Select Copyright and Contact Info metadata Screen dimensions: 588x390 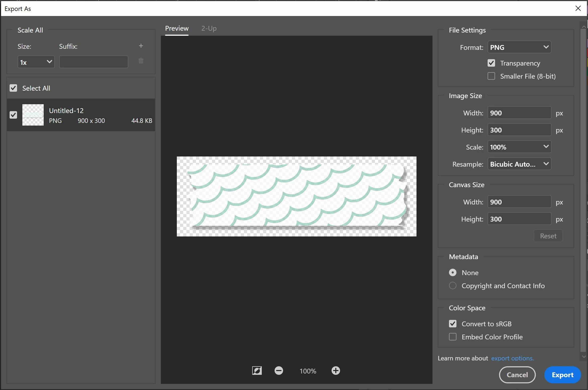(453, 286)
